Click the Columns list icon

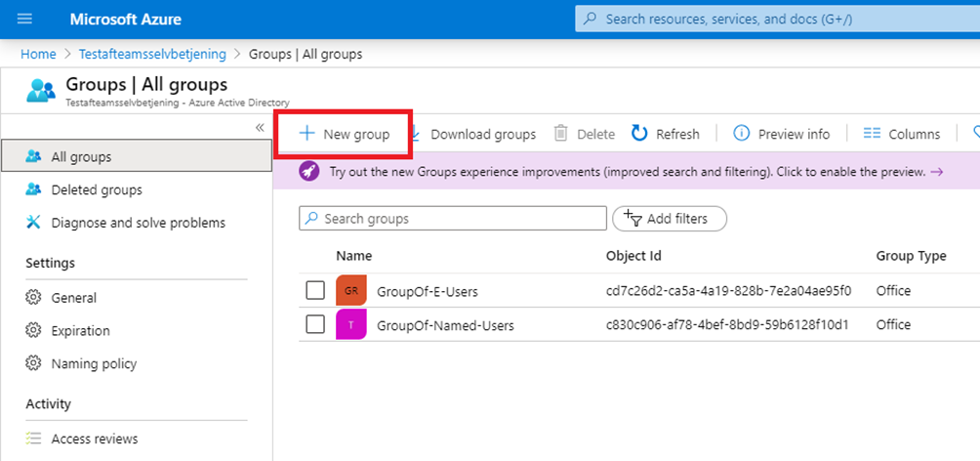click(x=872, y=133)
